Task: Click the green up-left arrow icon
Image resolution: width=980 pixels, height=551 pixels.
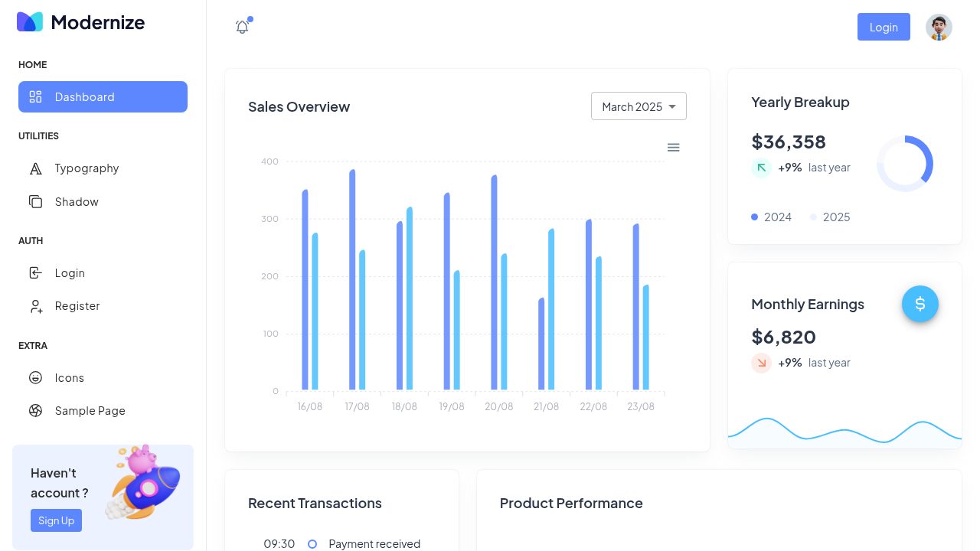Action: pyautogui.click(x=761, y=168)
